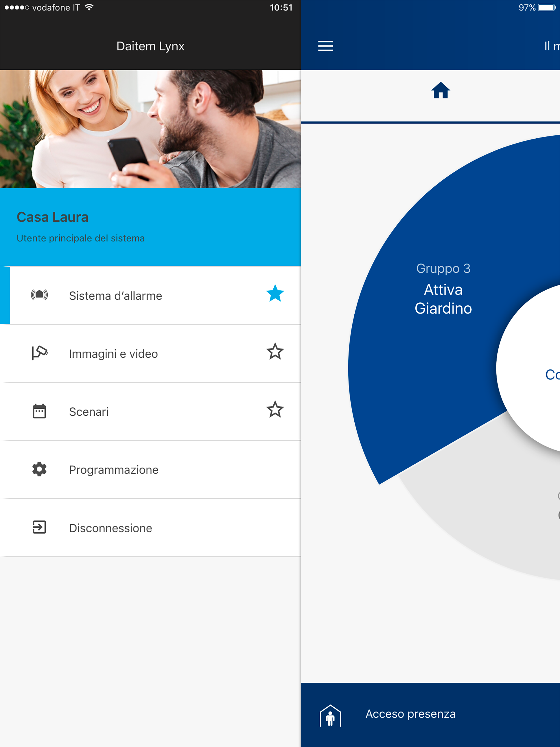Open the Programmazione menu entry

114,470
